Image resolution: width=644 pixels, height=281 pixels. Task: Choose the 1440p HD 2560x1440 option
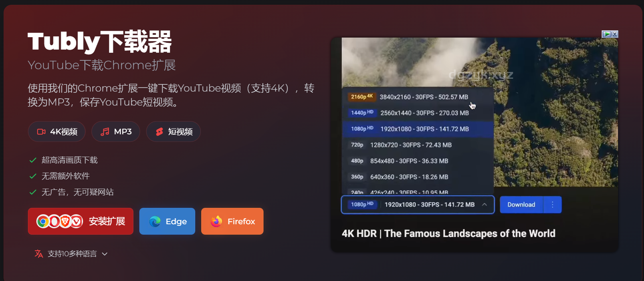418,113
